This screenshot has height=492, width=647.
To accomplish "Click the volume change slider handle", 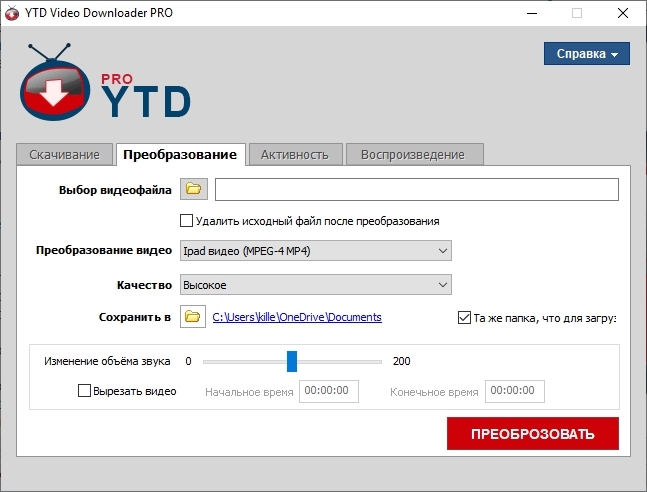I will point(292,361).
